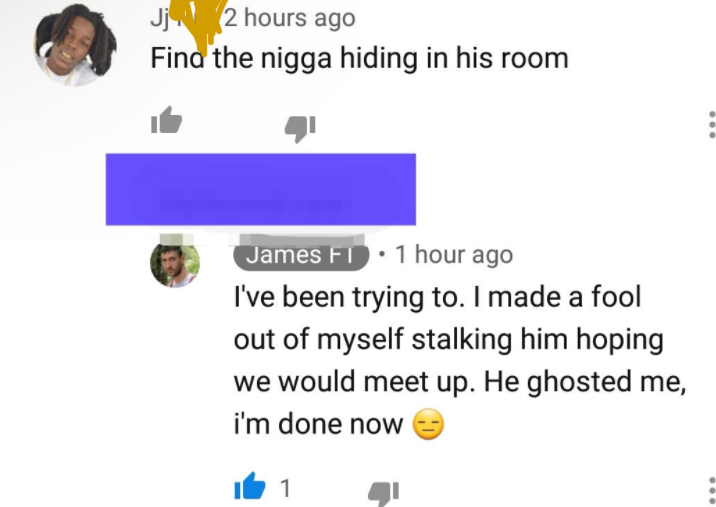
Task: Toggle the blue like on James's reply
Action: 250,486
